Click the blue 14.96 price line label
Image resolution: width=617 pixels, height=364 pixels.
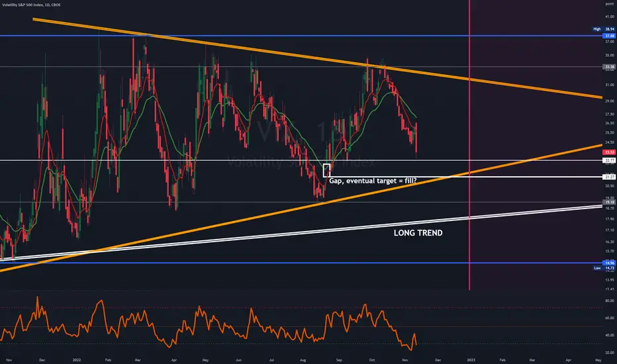(x=609, y=263)
